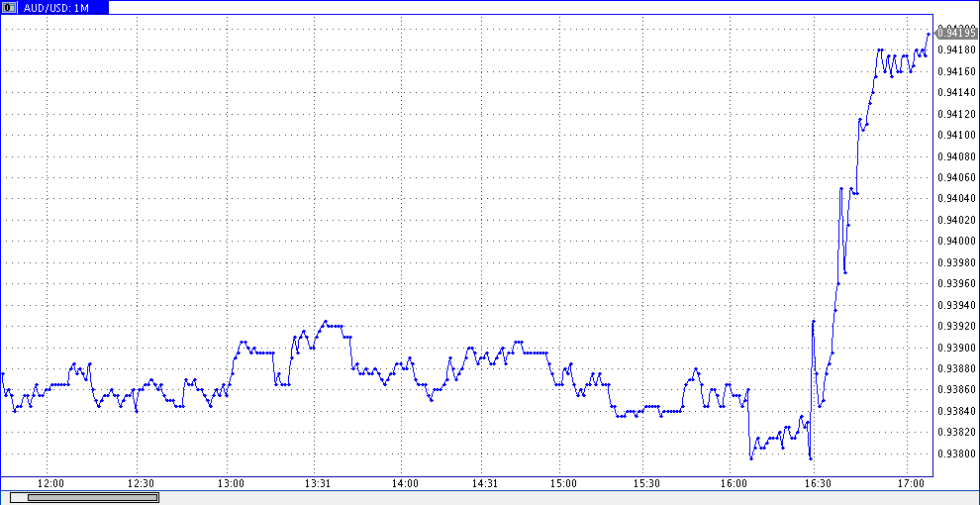
Task: Click the 0.93840 price axis label
Action: 957,411
